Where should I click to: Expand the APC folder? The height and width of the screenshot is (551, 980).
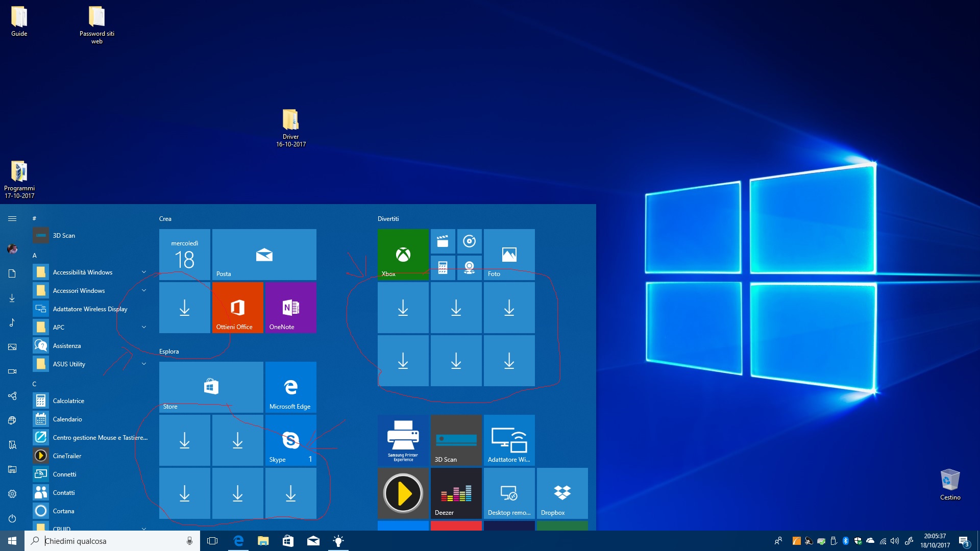click(90, 328)
